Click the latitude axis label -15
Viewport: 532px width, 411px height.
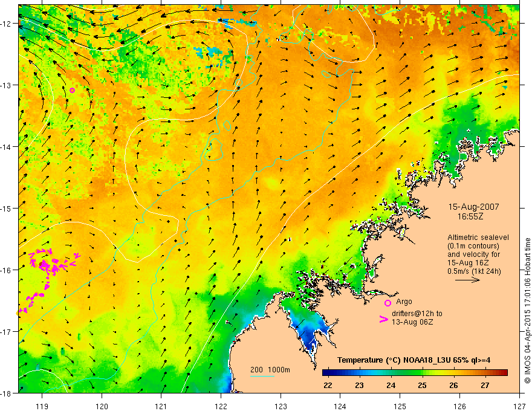coord(6,208)
